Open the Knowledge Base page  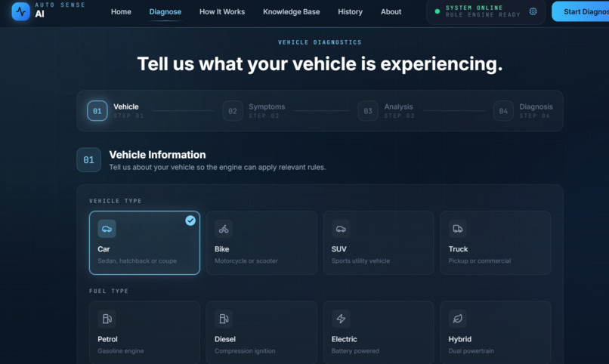tap(292, 11)
